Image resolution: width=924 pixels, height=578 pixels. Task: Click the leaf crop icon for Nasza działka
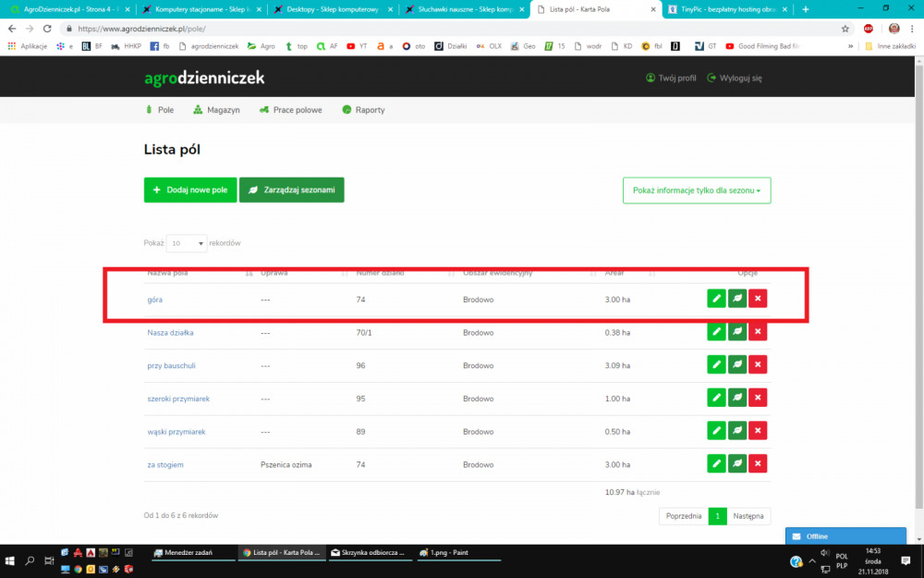pos(737,332)
